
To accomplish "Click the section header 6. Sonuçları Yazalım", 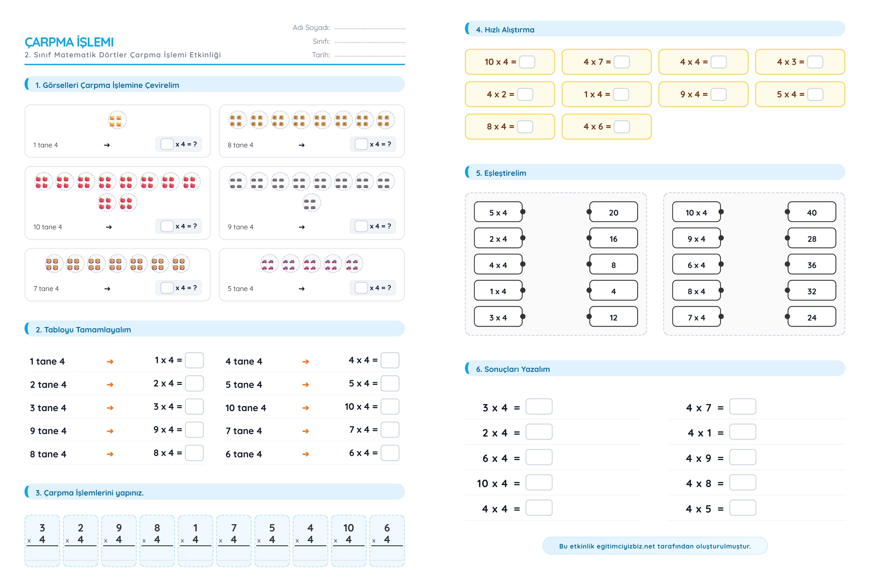I will (655, 368).
